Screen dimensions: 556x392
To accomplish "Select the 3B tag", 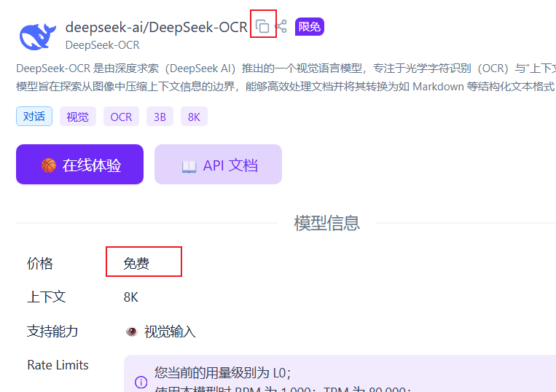I will tap(160, 117).
